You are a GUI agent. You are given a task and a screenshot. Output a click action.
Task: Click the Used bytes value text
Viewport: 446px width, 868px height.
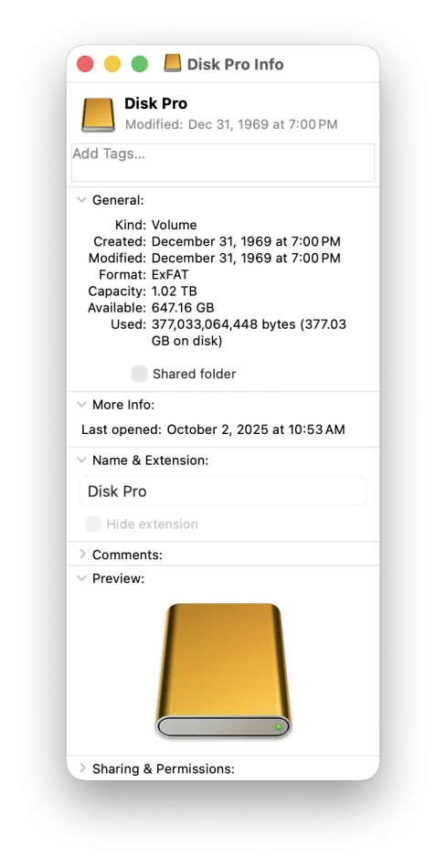coord(249,333)
